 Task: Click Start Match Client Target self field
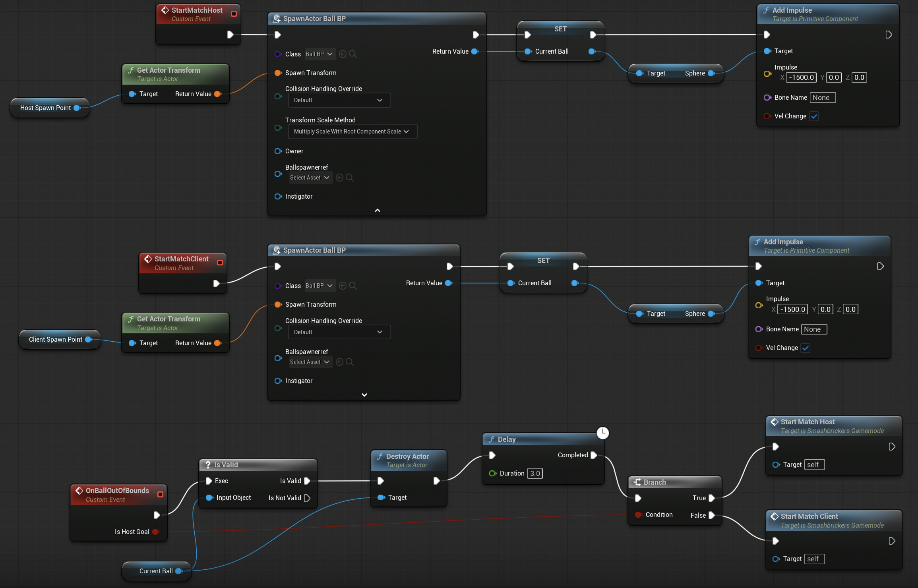[814, 559]
